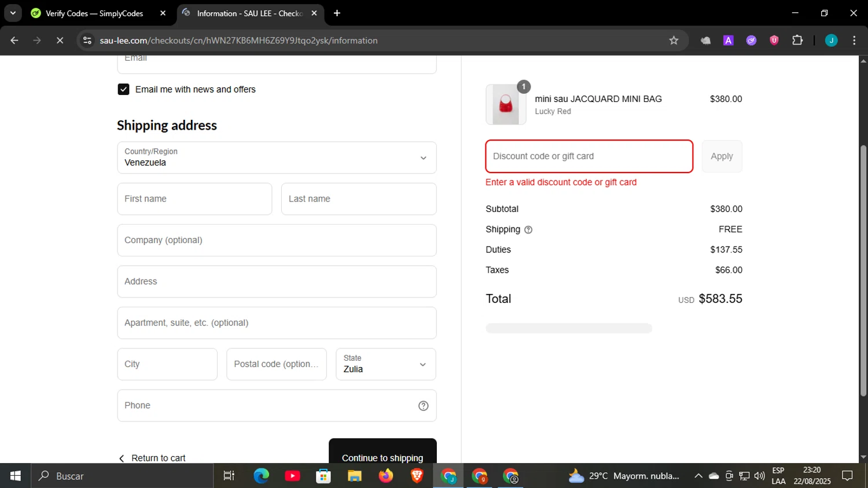
Task: Click the cloud-shaped extension icon
Action: pyautogui.click(x=705, y=41)
